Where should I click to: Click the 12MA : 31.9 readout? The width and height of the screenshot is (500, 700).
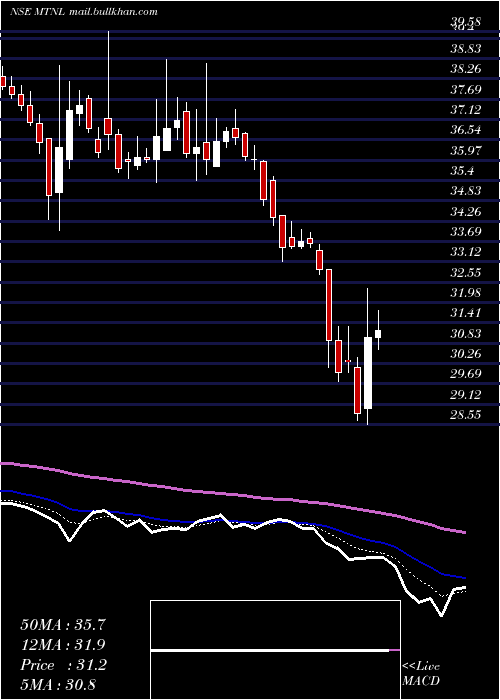pos(63,645)
